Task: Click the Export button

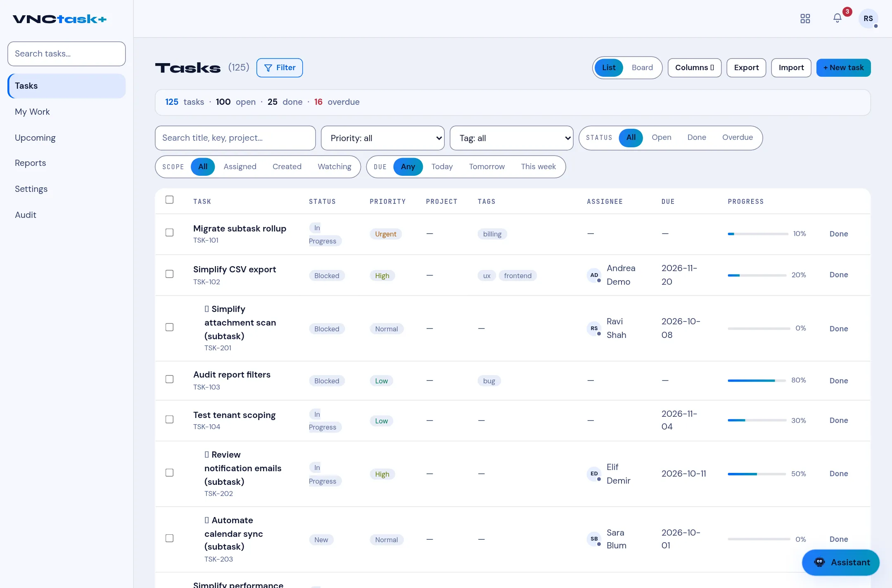Action: 746,68
